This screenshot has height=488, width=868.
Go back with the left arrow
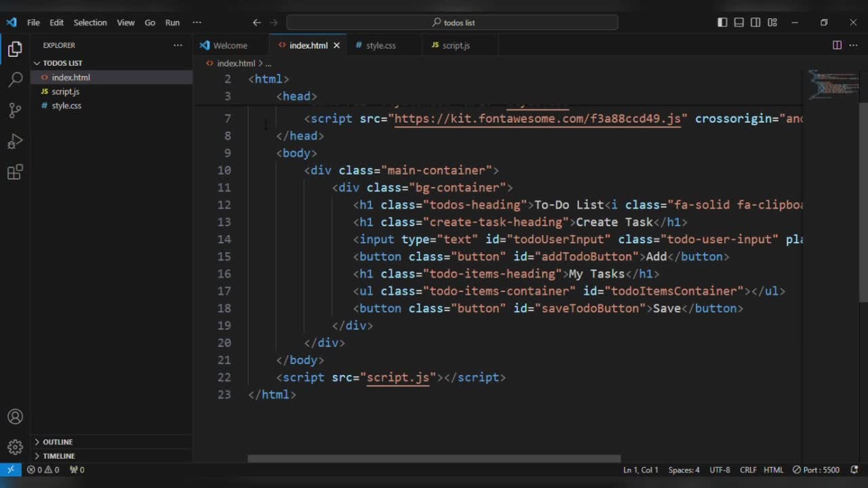[257, 22]
